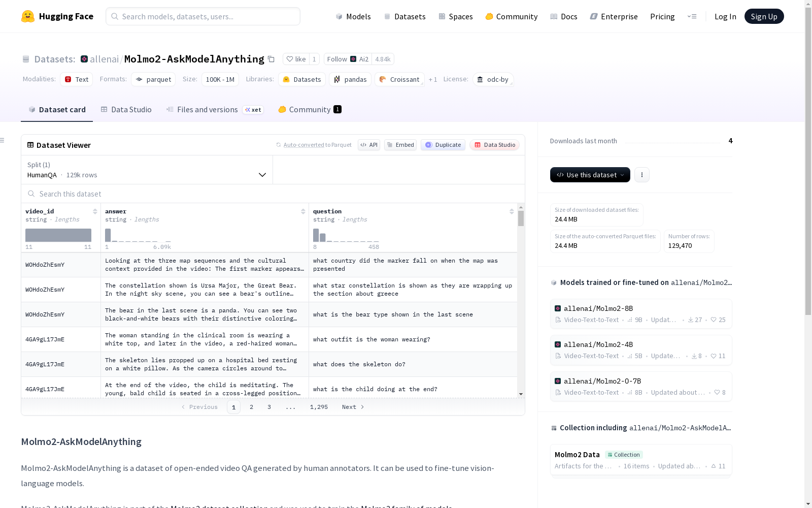Open Docs in the top navigation
This screenshot has width=812, height=508.
(x=563, y=16)
